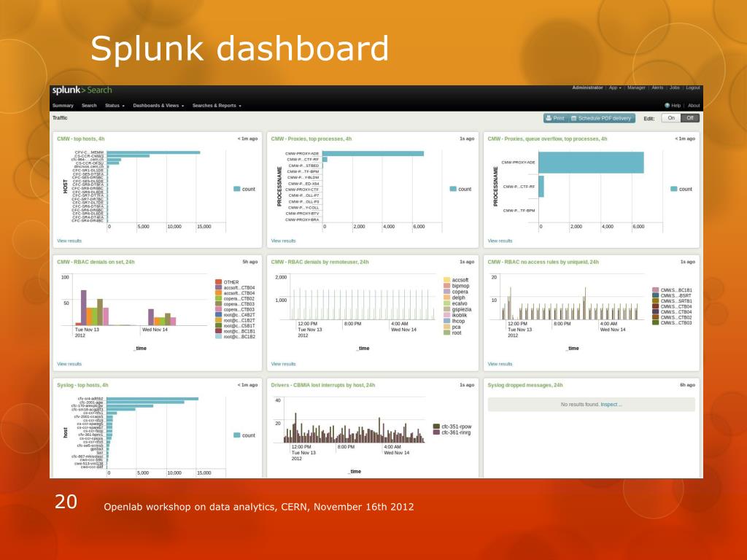747x560 pixels.
Task: Click count legend swatch in queue overflow chart
Action: (673, 189)
